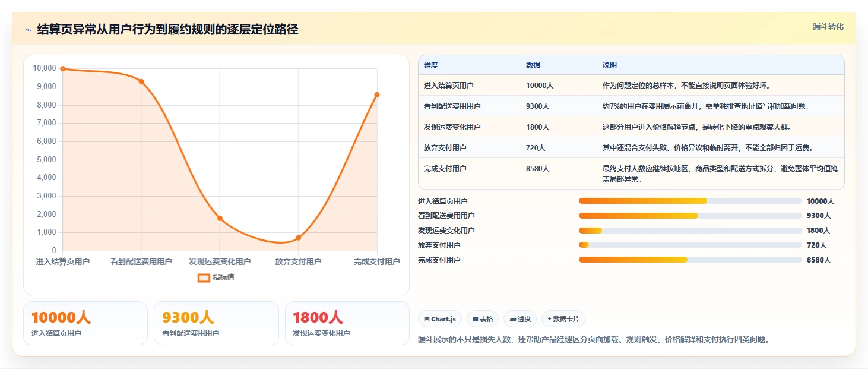The image size is (868, 369).
Task: Click the 10000人 data card
Action: [85, 323]
